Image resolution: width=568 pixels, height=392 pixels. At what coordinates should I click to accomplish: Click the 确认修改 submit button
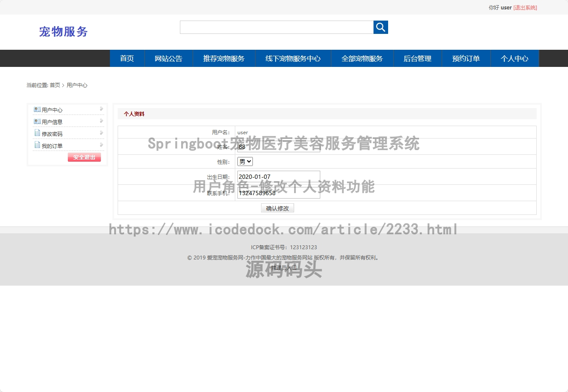click(x=277, y=208)
